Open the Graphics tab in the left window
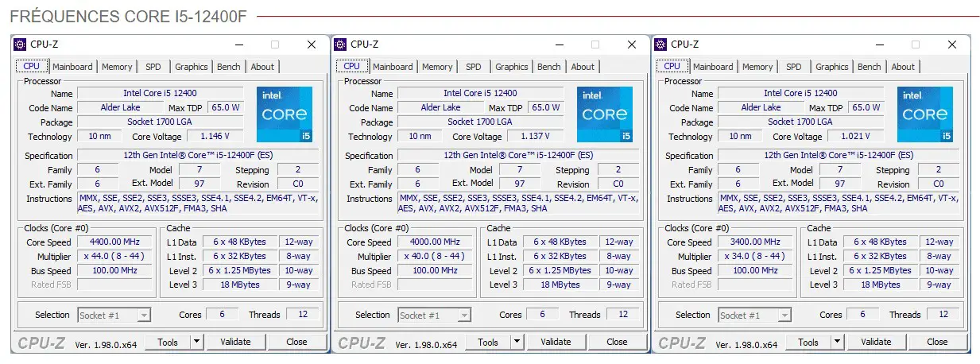Image resolution: width=980 pixels, height=364 pixels. coord(192,67)
